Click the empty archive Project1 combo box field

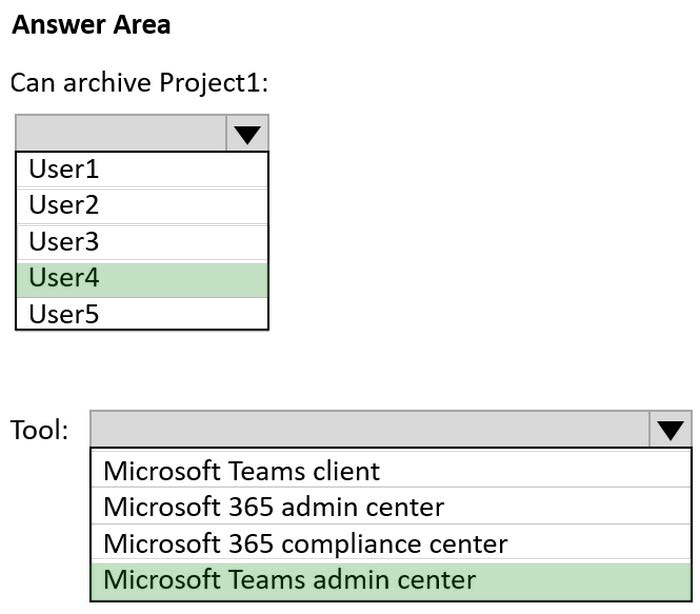tap(121, 133)
